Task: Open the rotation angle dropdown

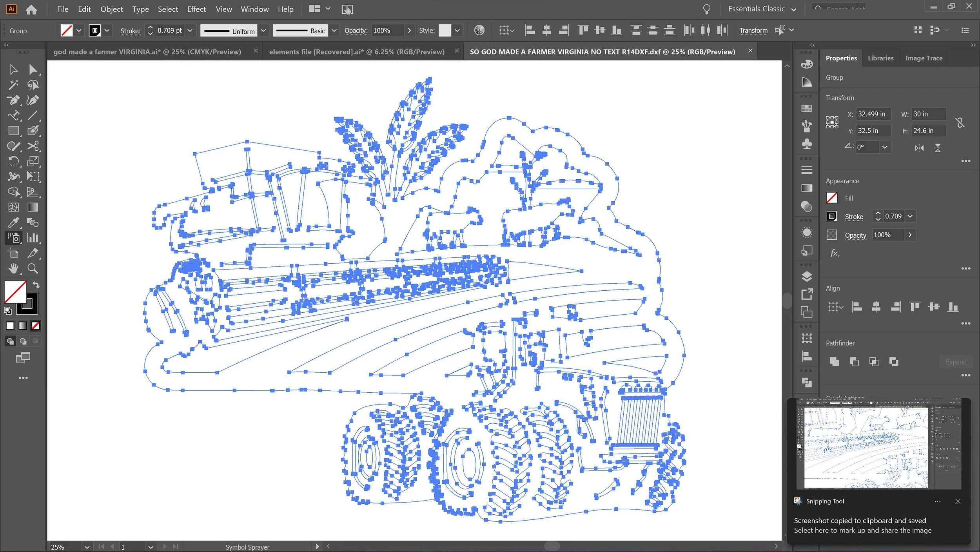Action: 885,147
